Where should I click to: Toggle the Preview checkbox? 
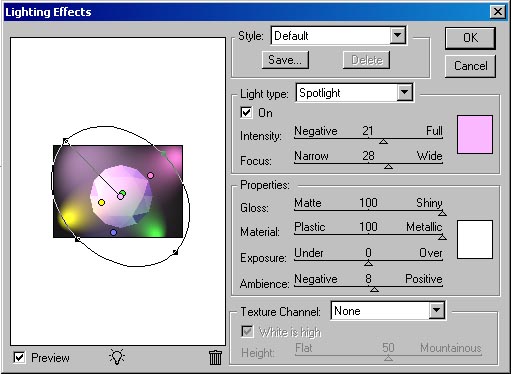point(19,358)
